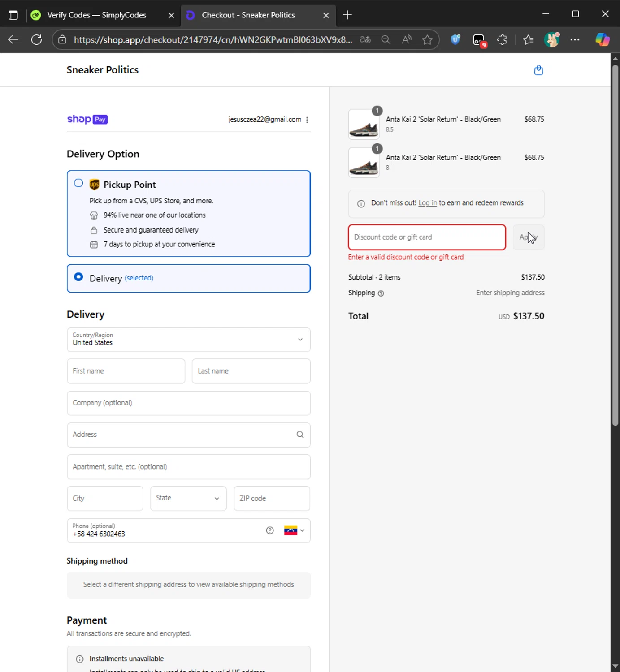Click the translate page icon
This screenshot has height=672, width=620.
(365, 40)
